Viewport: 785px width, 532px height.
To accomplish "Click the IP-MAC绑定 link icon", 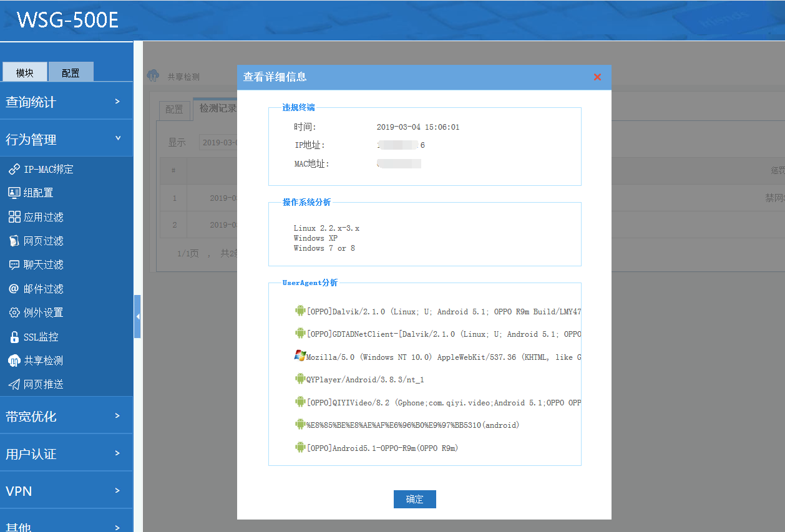I will [x=14, y=169].
